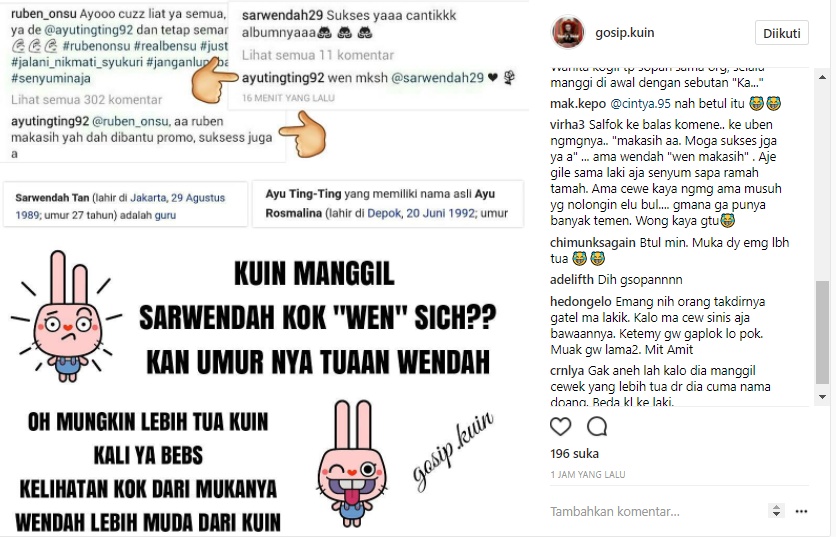Open the @cintya.95 mention link

point(640,103)
